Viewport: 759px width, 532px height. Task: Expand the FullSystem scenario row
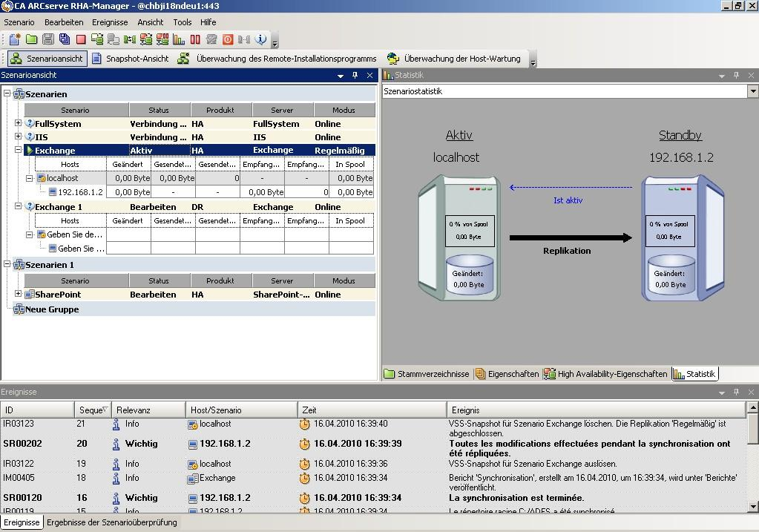click(x=19, y=124)
